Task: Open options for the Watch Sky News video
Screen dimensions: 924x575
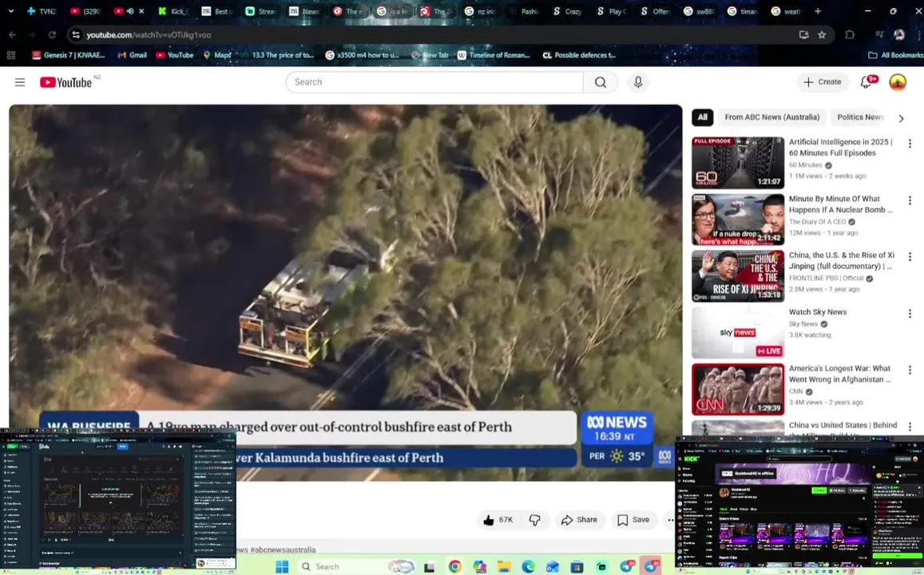Action: (910, 314)
